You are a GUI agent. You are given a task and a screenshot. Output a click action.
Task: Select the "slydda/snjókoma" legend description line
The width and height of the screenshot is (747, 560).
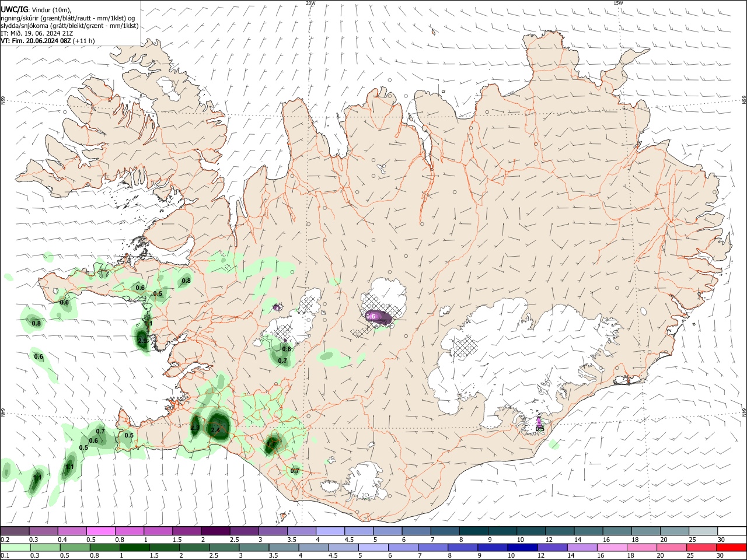point(69,26)
